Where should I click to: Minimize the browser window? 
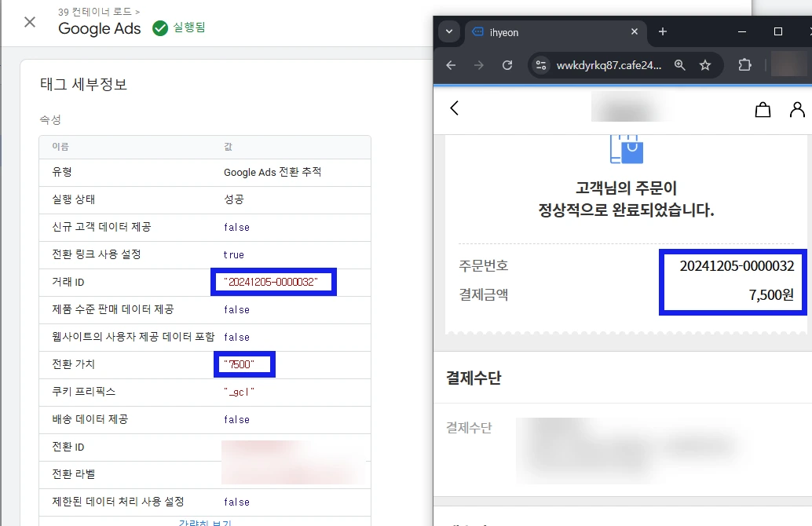point(741,31)
